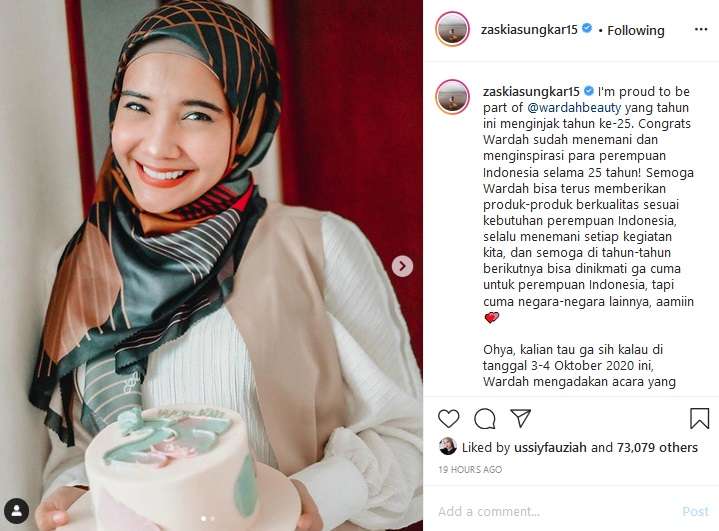The height and width of the screenshot is (531, 719).
Task: Select the second carousel dot indicator
Action: coord(212,519)
